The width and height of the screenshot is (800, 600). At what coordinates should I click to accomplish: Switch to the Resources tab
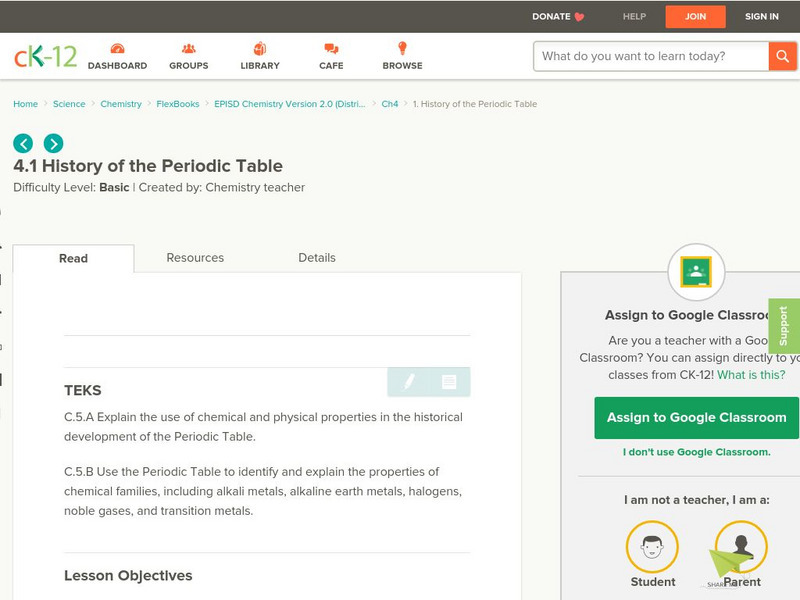coord(195,258)
